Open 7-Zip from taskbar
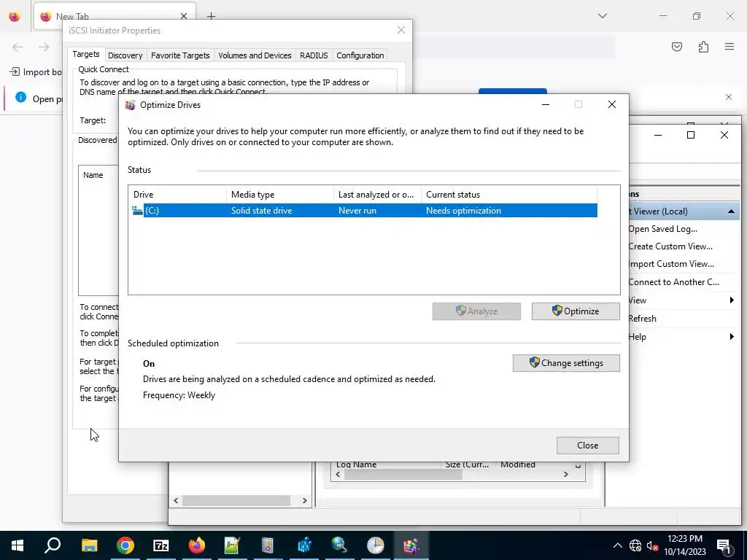Image resolution: width=747 pixels, height=560 pixels. (161, 545)
